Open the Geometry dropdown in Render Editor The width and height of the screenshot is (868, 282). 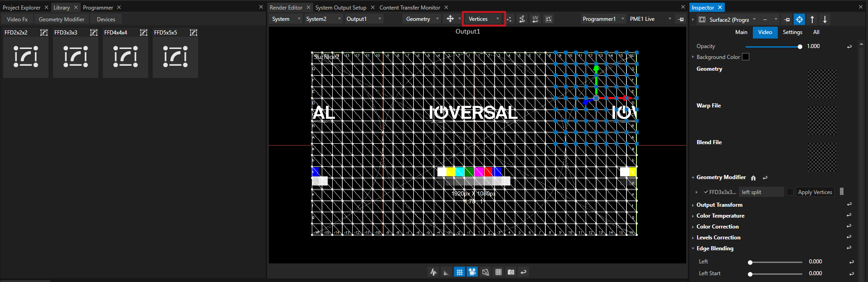pyautogui.click(x=422, y=19)
